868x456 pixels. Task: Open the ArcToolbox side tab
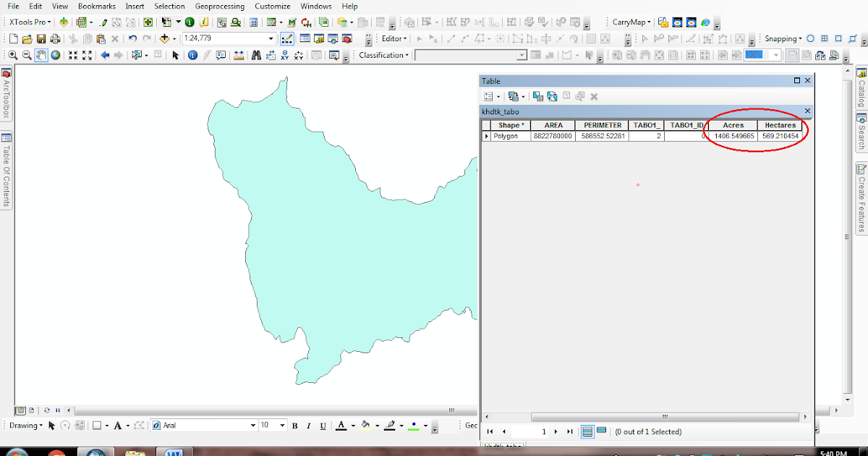(6, 93)
